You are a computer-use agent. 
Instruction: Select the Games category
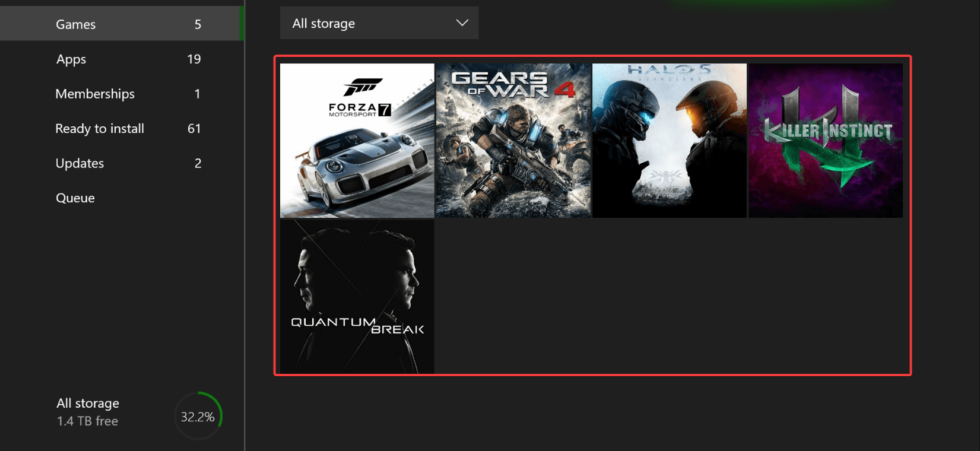coord(122,24)
